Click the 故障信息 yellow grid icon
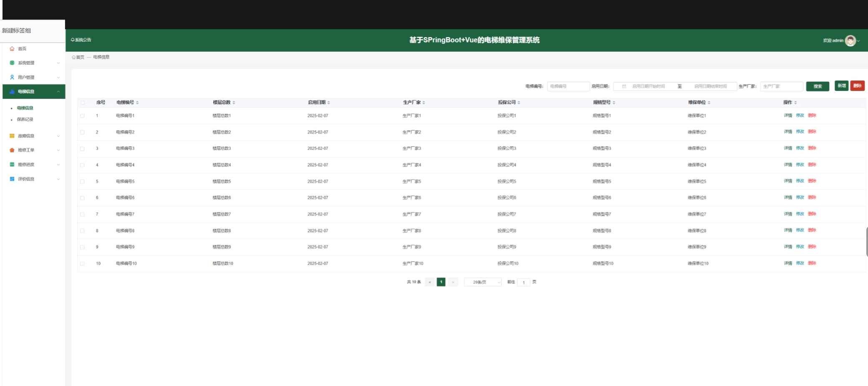The height and width of the screenshot is (386, 868). (12, 136)
